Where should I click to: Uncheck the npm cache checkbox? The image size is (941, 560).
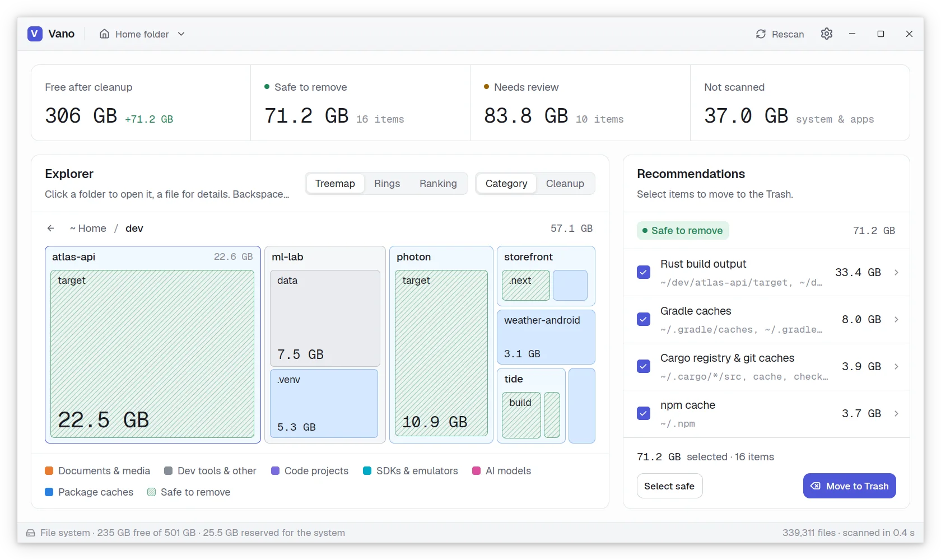pos(644,413)
